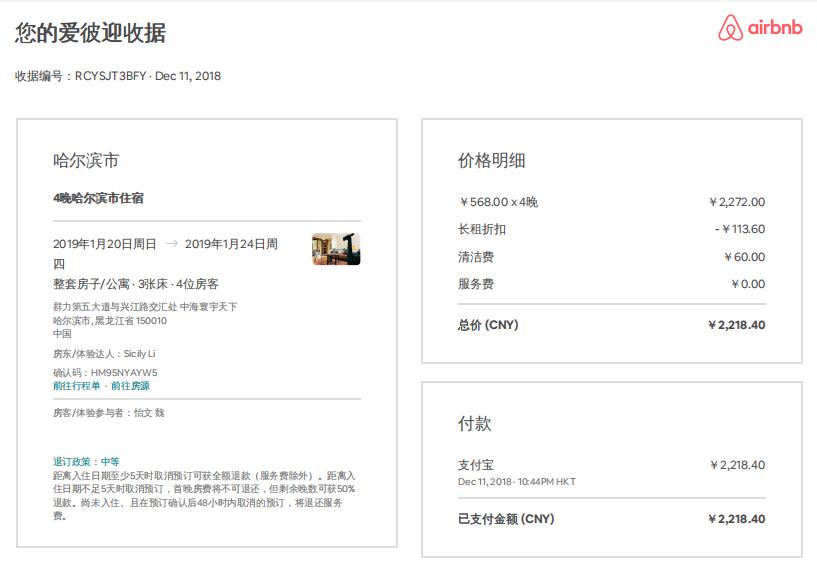Click the arrow between the dates
817x562 pixels.
171,243
